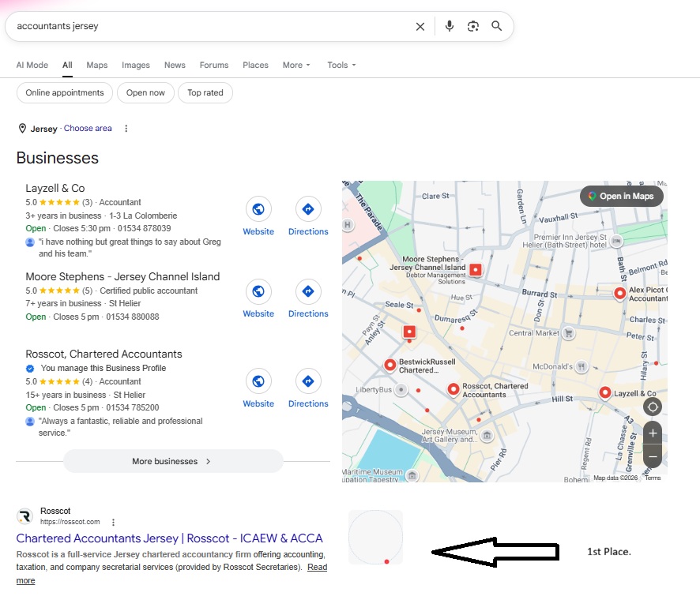This screenshot has width=700, height=600.
Task: Click the magnifying glass search icon
Action: 496,26
